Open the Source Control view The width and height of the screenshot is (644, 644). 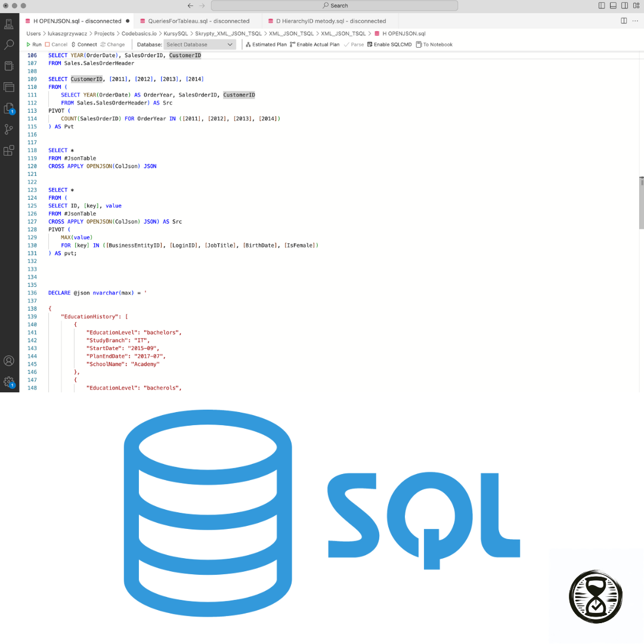click(9, 129)
